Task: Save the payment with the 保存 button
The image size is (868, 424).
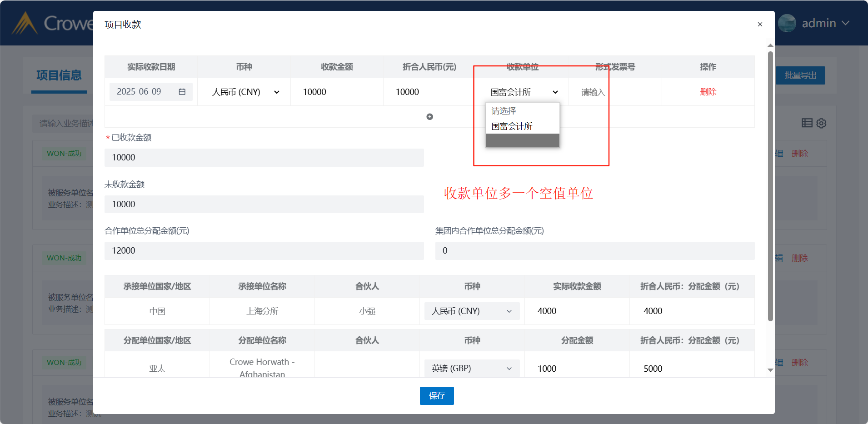Action: coord(437,396)
